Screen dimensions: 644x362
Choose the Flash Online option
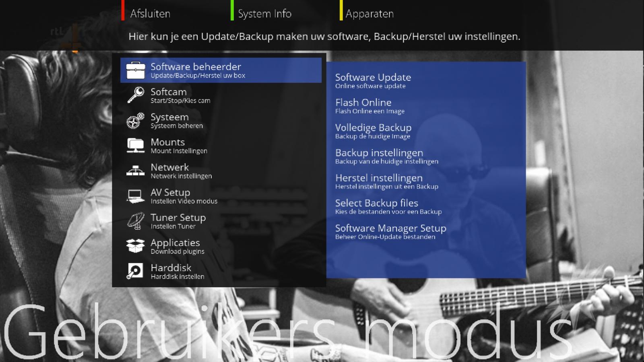(363, 102)
